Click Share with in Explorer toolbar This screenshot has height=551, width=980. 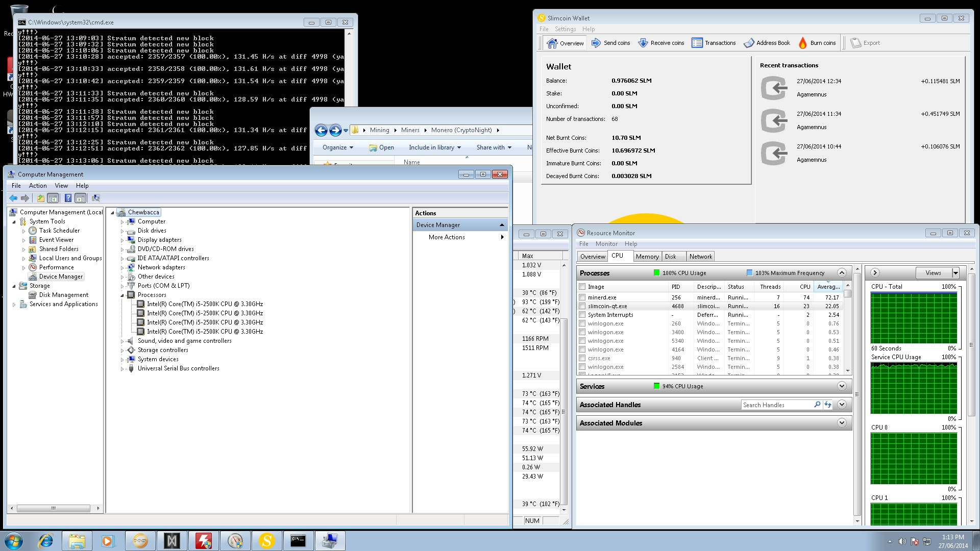click(x=494, y=147)
